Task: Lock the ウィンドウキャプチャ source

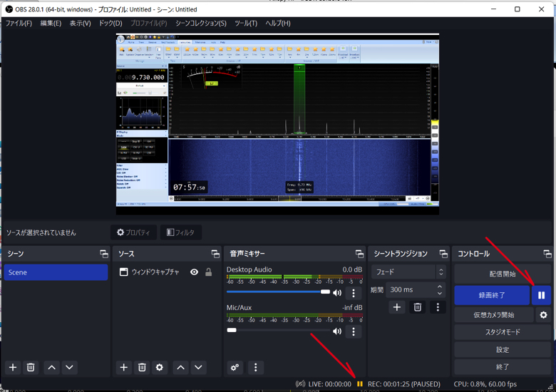Action: [x=208, y=272]
